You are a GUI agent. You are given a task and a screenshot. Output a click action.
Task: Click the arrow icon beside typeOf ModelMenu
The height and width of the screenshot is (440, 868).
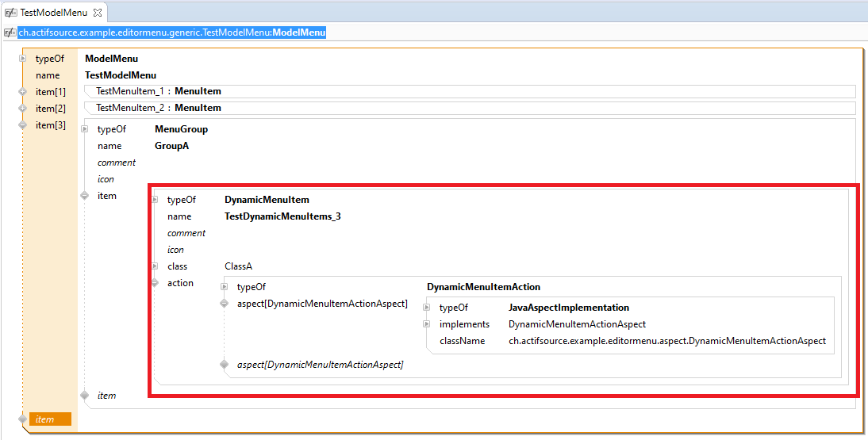click(23, 59)
